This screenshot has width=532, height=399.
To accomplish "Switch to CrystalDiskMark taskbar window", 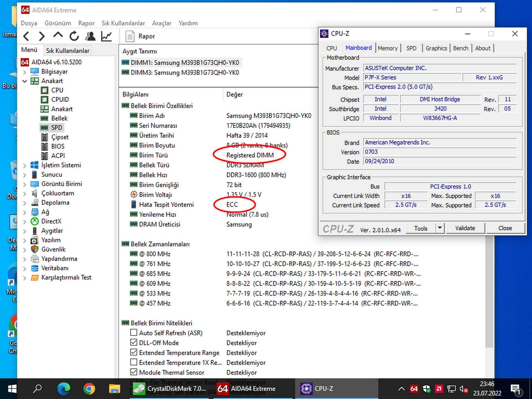I will 170,389.
